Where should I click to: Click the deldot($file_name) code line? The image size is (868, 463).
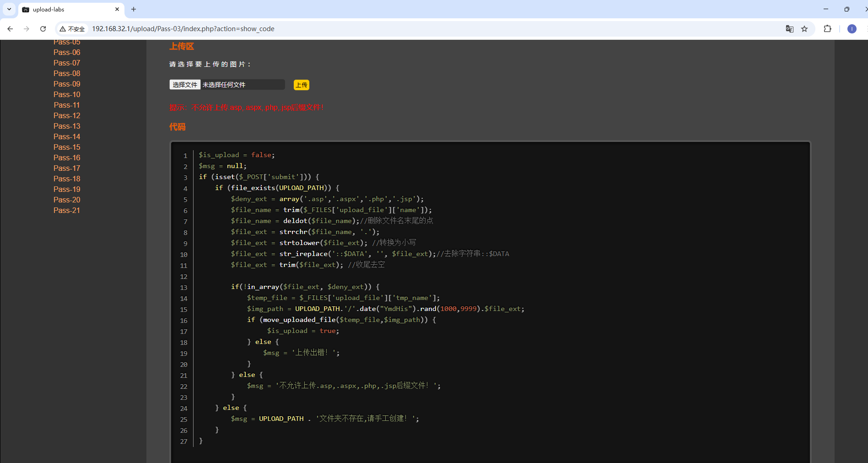click(x=332, y=221)
